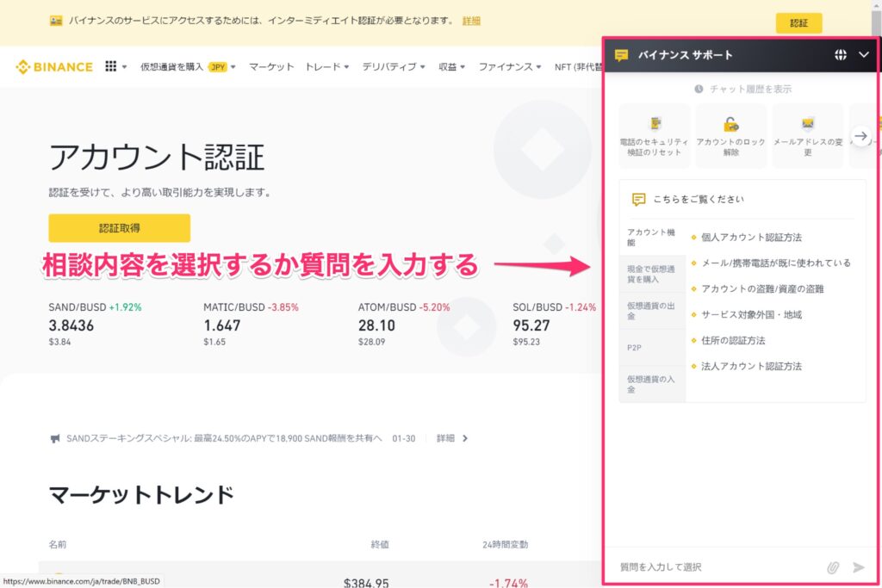
Task: Click the $384.95 price cell
Action: [366, 582]
